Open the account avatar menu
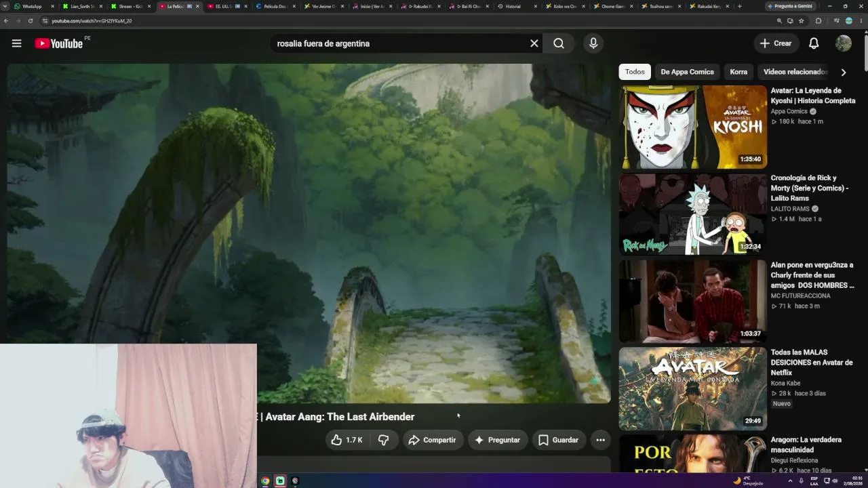Viewport: 868px width, 488px height. click(844, 43)
